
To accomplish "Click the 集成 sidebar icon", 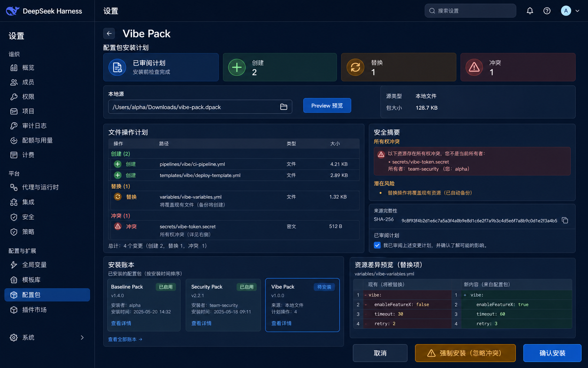I will [14, 202].
